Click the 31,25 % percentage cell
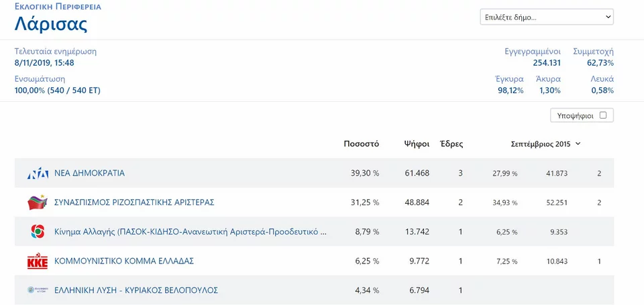This screenshot has height=305, width=644. tap(365, 202)
